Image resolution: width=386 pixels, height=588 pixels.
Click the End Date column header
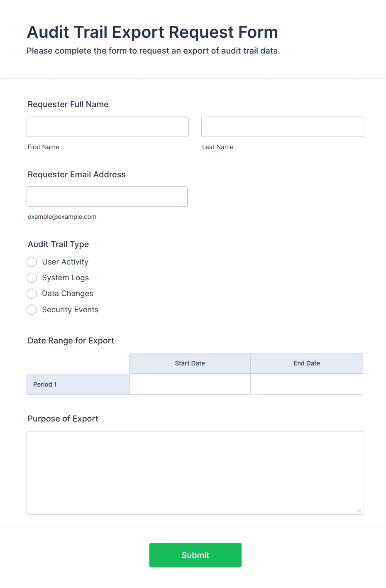pyautogui.click(x=307, y=363)
